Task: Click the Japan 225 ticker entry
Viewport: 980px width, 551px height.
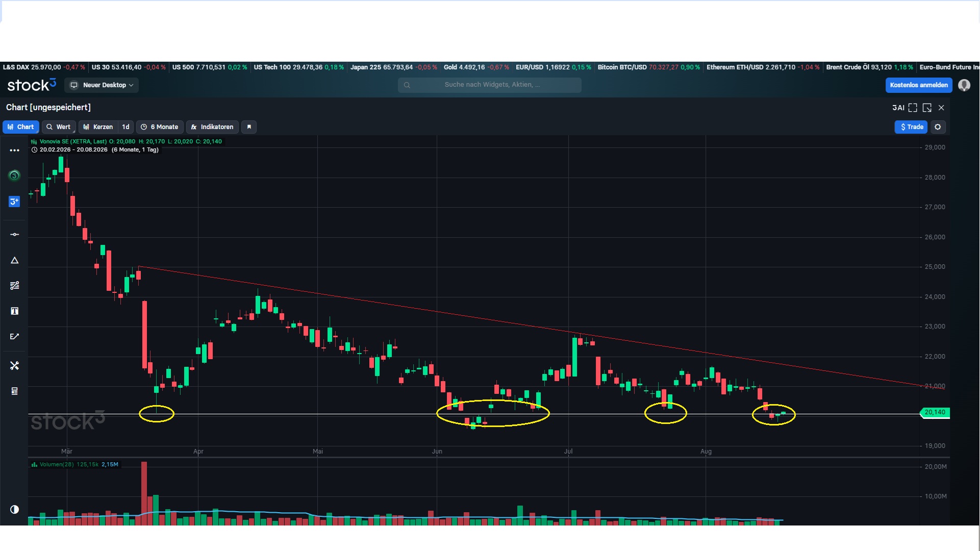Action: tap(394, 67)
